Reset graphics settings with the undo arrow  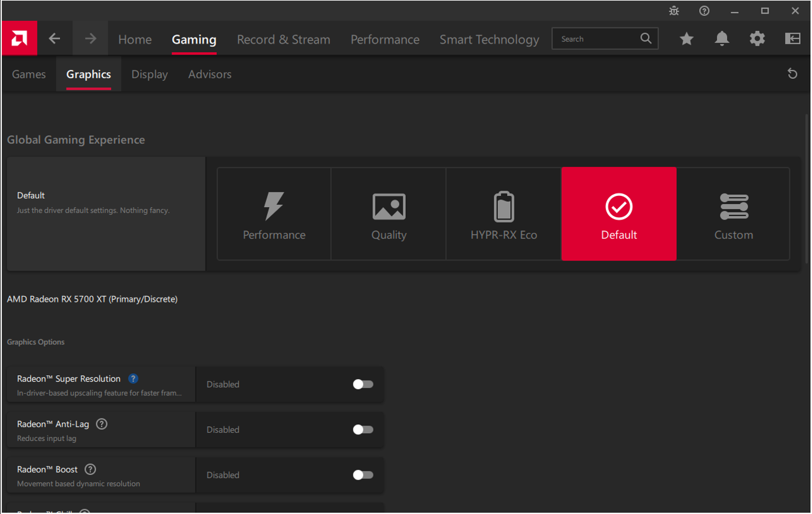tap(792, 74)
